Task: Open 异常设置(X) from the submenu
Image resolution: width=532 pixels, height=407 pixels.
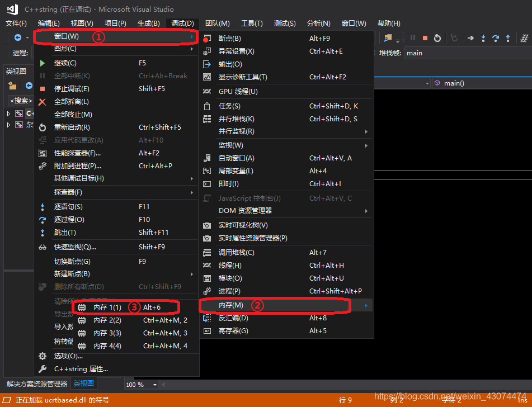Action: [286, 51]
